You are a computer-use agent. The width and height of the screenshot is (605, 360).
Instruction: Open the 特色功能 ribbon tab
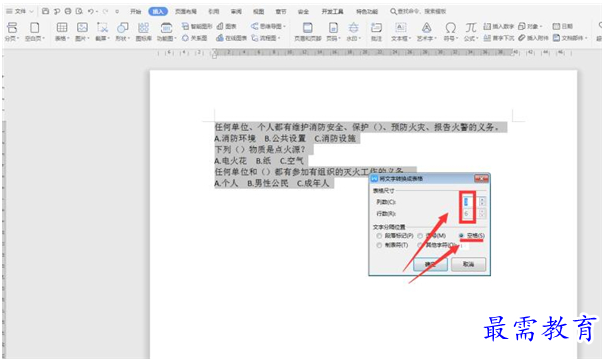[x=367, y=12]
